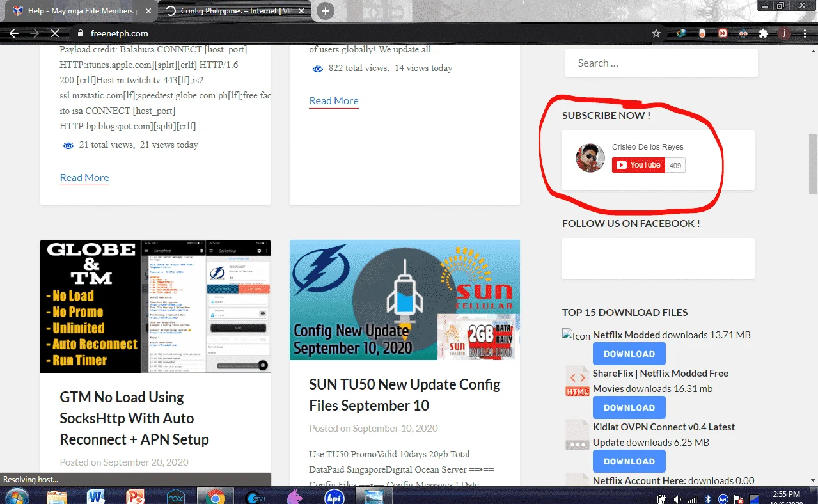
Task: Open Crisleo De los Reyes channel name
Action: coord(648,147)
